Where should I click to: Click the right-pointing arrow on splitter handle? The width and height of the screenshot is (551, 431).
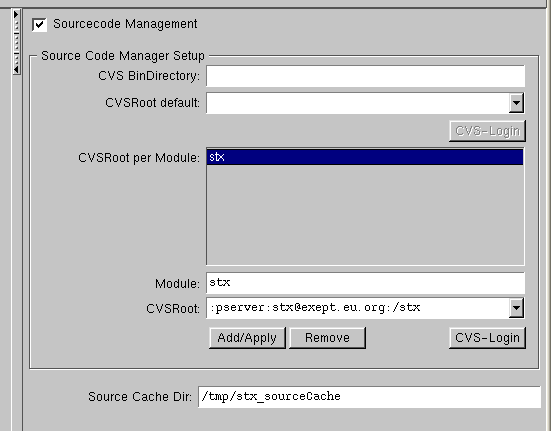(x=16, y=14)
